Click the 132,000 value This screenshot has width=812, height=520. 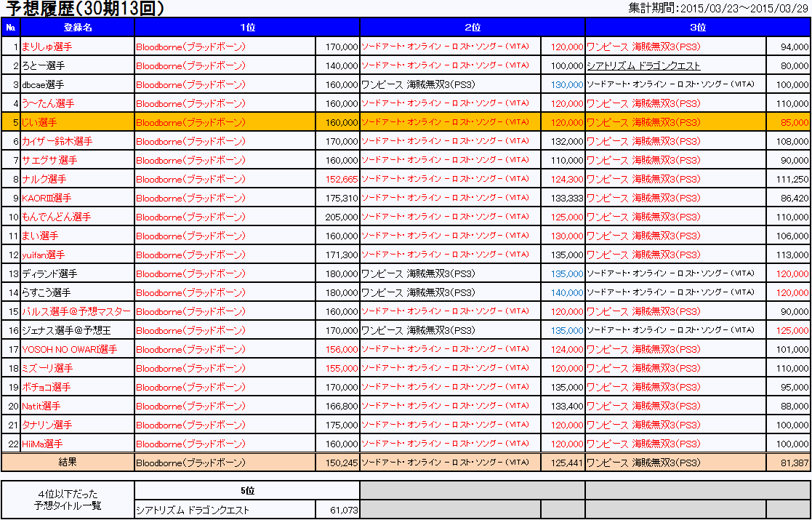click(x=567, y=141)
